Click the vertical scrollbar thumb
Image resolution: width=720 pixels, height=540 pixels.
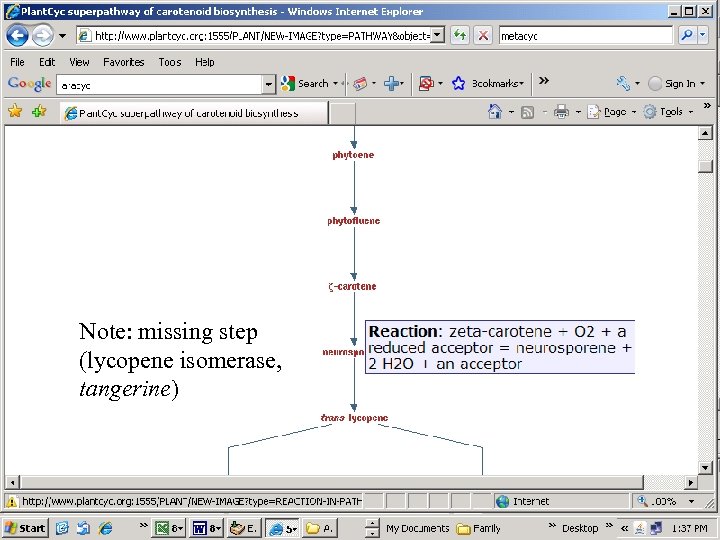click(705, 166)
